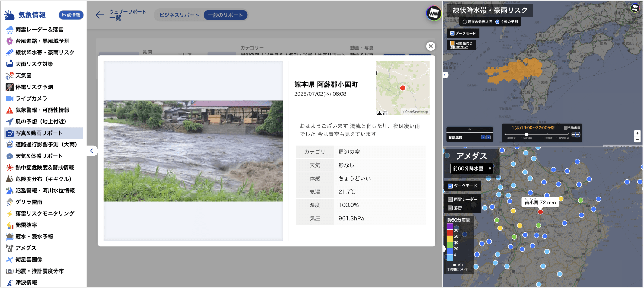Toggle 予測全期間 checkbox
Screen dimensions: 644x288
click(x=566, y=128)
